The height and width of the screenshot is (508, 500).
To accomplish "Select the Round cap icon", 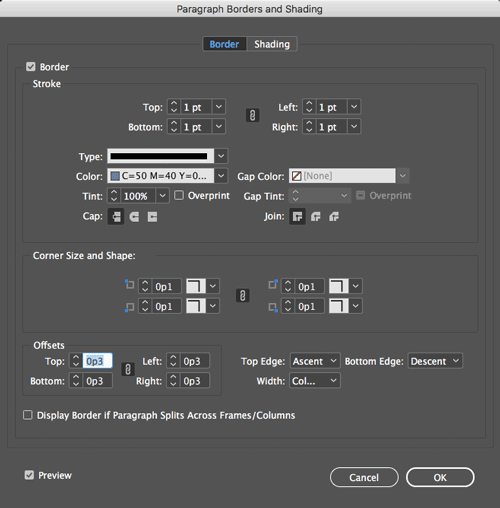I will click(134, 217).
